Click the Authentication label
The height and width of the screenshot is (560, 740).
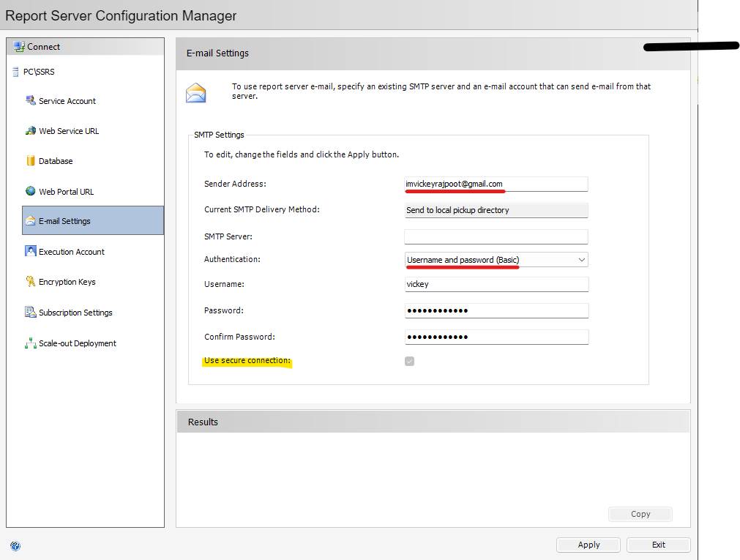point(232,259)
